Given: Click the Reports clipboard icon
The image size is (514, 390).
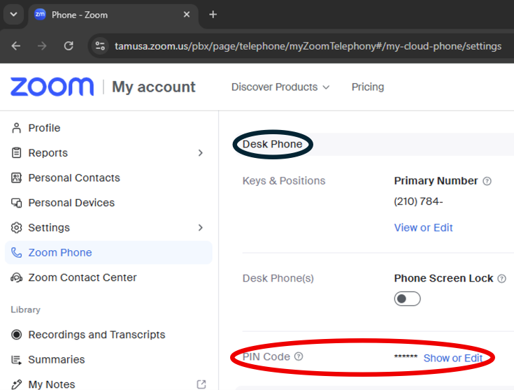Looking at the screenshot, I should (x=16, y=153).
